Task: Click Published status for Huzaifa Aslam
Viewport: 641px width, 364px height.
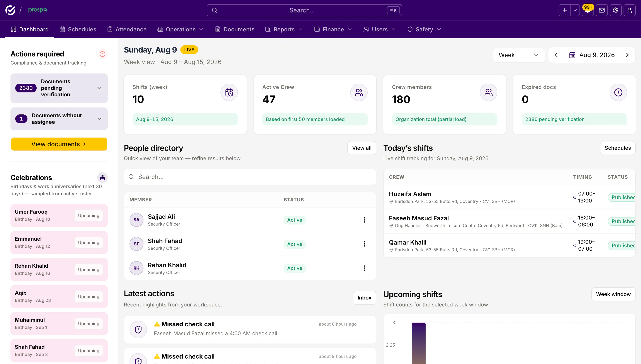Action: point(622,197)
